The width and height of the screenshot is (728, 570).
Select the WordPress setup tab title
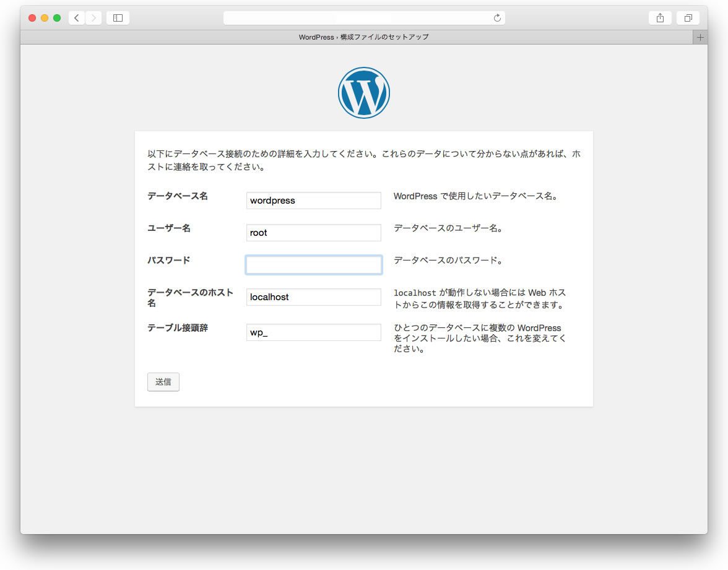[363, 37]
